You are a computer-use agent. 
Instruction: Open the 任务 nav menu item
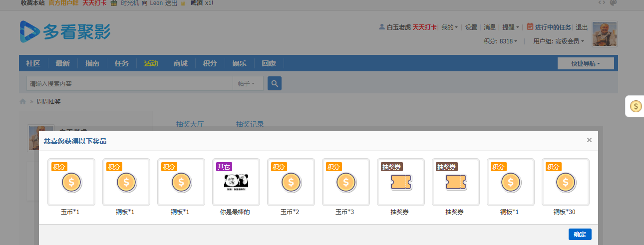121,63
